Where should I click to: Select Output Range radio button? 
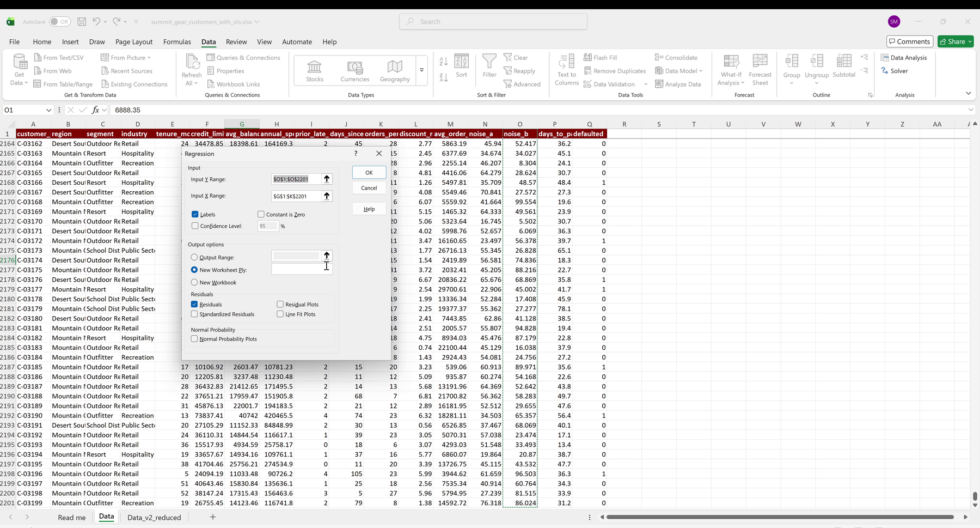[x=194, y=257]
